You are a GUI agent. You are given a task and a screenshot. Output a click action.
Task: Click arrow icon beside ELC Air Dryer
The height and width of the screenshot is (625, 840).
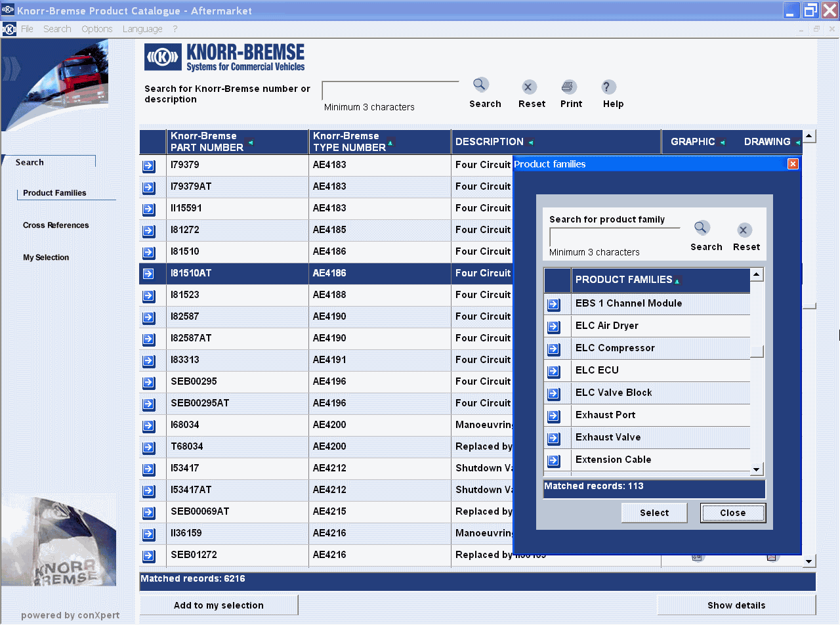click(554, 327)
